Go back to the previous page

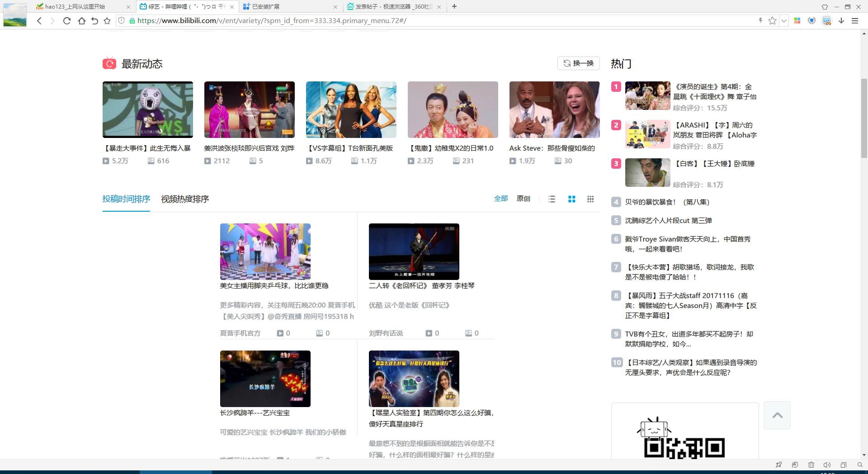click(x=39, y=20)
